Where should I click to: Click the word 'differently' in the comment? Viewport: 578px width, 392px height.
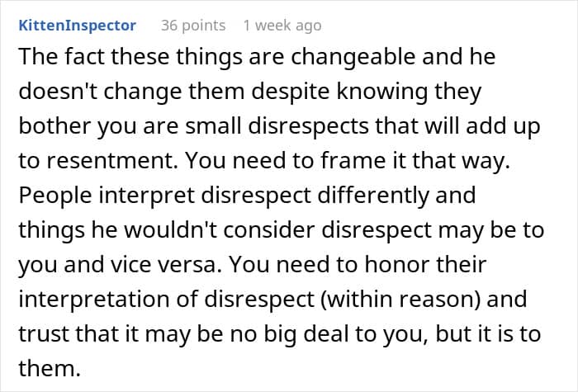coord(373,196)
